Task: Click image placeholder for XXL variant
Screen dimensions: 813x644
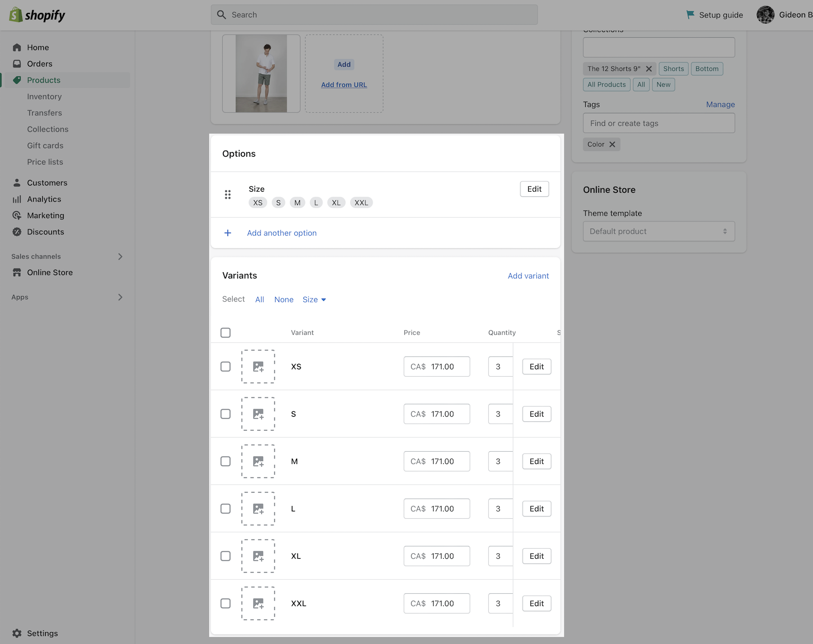Action: 258,603
